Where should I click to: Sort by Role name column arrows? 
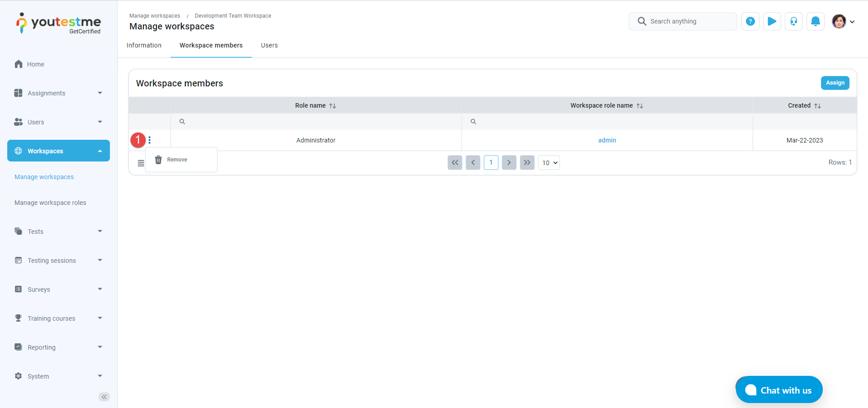pyautogui.click(x=333, y=106)
